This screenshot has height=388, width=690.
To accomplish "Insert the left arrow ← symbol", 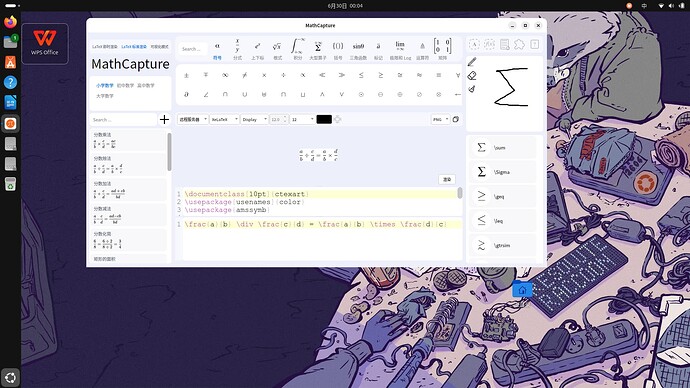I will point(458,94).
